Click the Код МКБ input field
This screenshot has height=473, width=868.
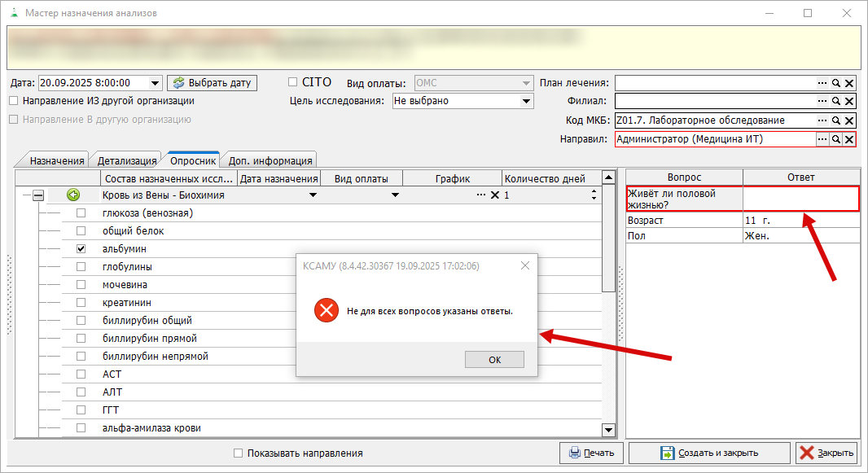tap(715, 120)
